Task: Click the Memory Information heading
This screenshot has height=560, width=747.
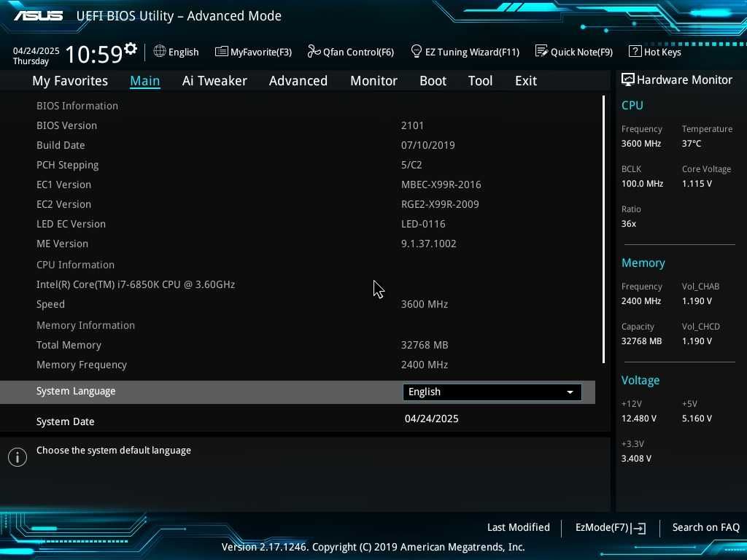Action: coord(86,325)
